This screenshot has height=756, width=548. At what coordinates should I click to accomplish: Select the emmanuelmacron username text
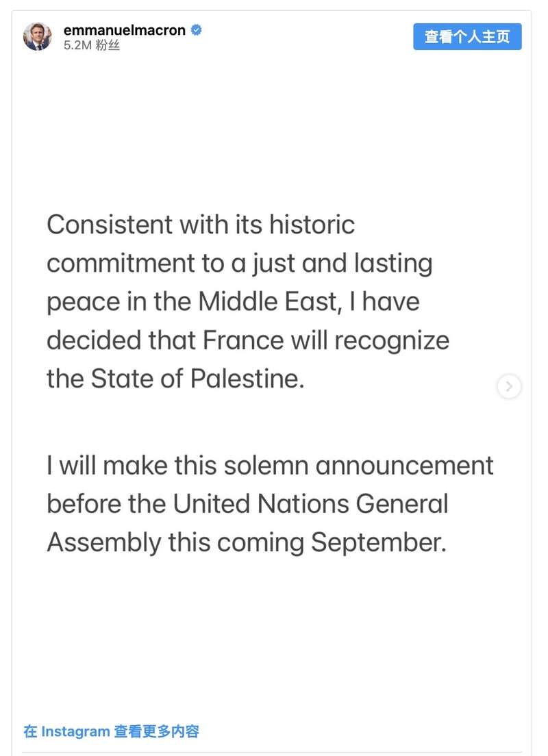(125, 30)
